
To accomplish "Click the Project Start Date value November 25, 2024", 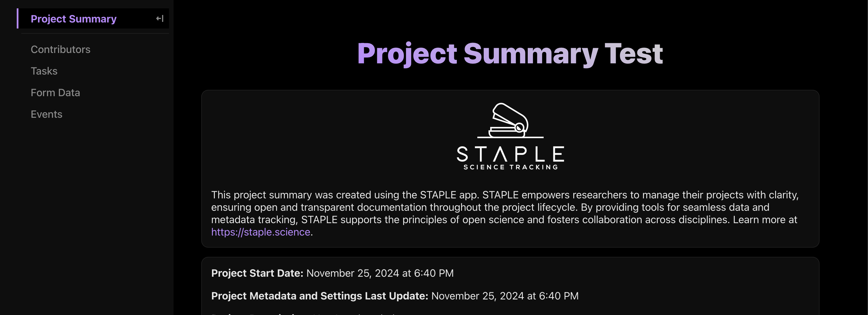I will tap(380, 273).
